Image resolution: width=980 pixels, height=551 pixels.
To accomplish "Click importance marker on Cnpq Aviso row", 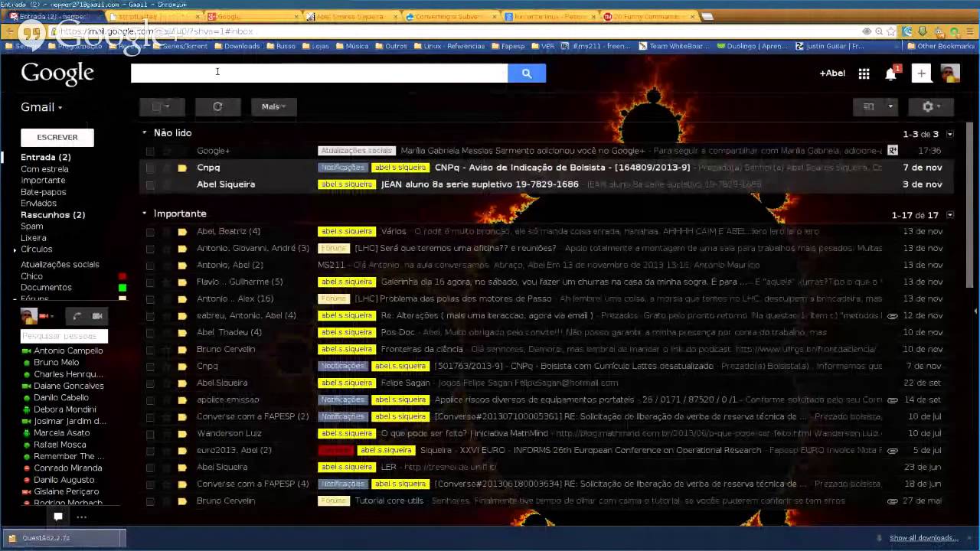I will 181,168.
